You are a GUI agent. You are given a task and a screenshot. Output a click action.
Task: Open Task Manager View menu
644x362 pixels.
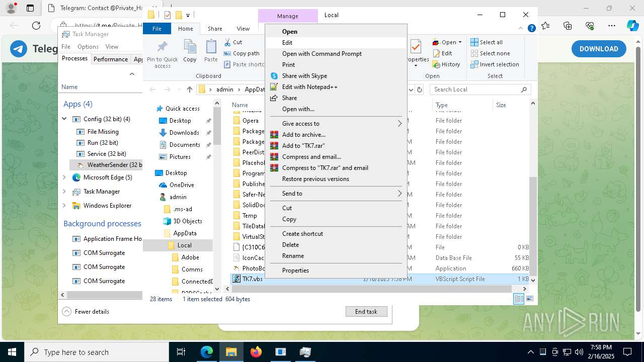[x=112, y=47]
